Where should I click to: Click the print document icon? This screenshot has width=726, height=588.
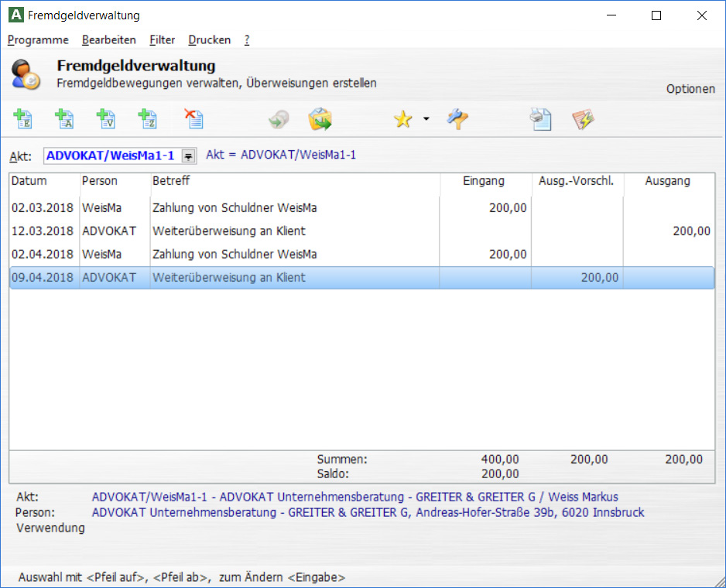point(541,119)
